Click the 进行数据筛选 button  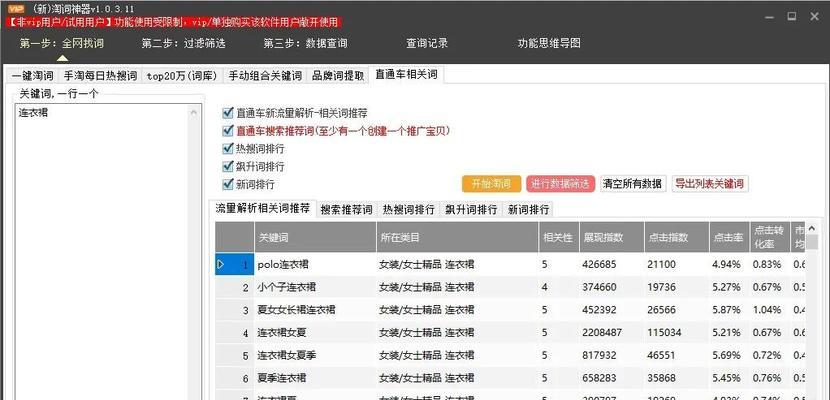pyautogui.click(x=561, y=184)
